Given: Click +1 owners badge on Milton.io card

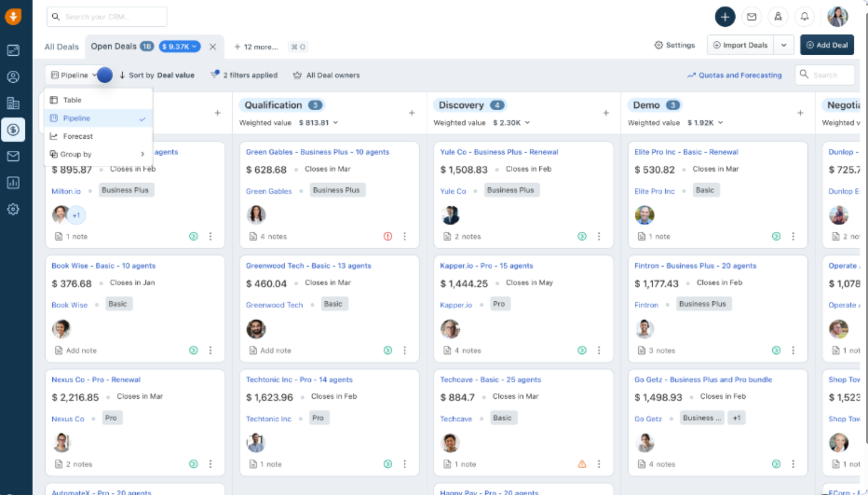Looking at the screenshot, I should click(x=76, y=215).
